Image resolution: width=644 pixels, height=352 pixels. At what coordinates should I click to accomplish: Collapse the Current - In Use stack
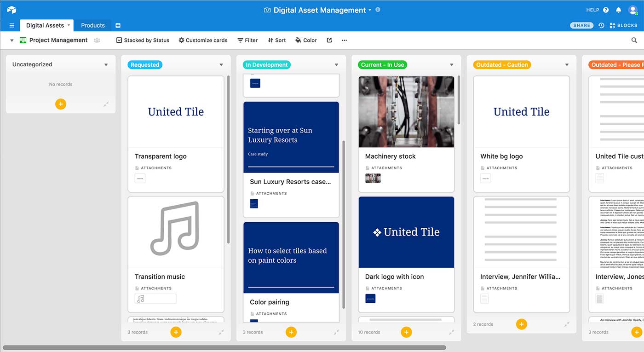tap(452, 332)
